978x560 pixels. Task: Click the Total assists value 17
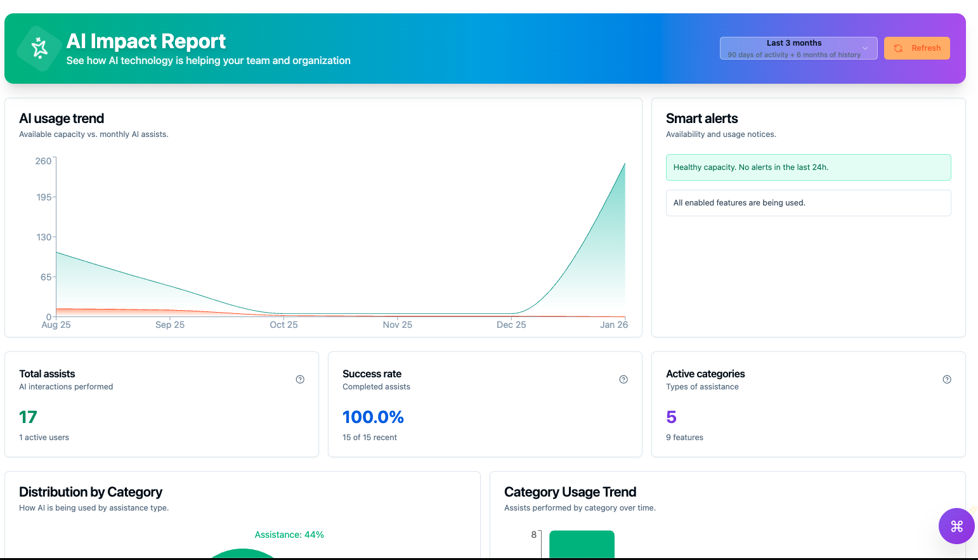[x=28, y=417]
